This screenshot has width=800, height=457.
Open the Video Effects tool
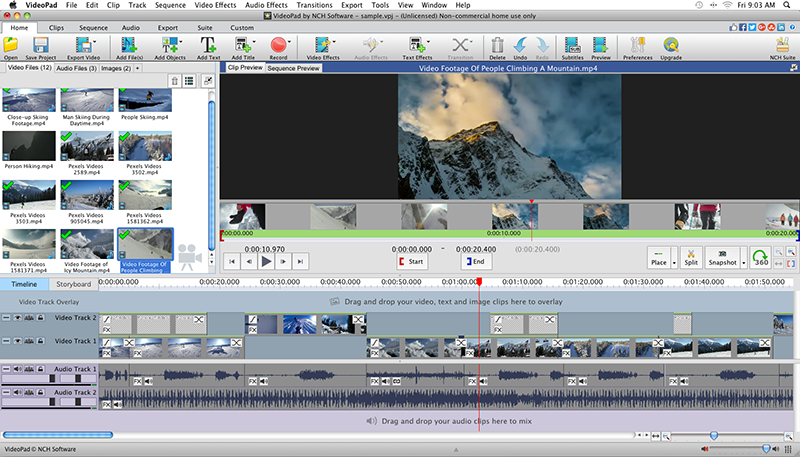tap(322, 45)
